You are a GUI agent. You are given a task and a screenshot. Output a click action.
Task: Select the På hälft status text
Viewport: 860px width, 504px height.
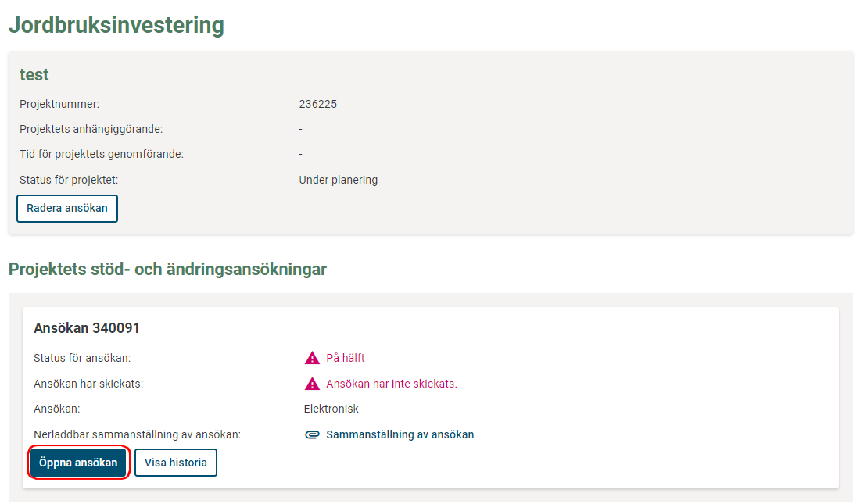pyautogui.click(x=346, y=358)
